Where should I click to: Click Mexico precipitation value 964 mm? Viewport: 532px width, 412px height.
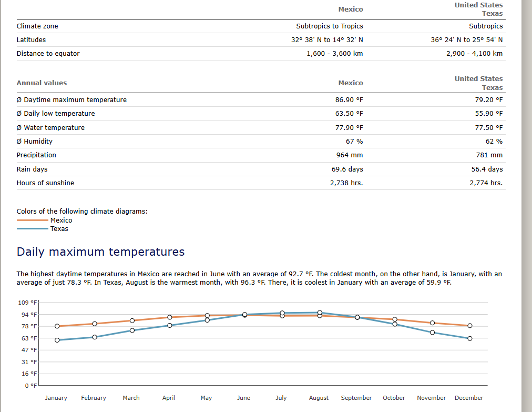pos(350,155)
